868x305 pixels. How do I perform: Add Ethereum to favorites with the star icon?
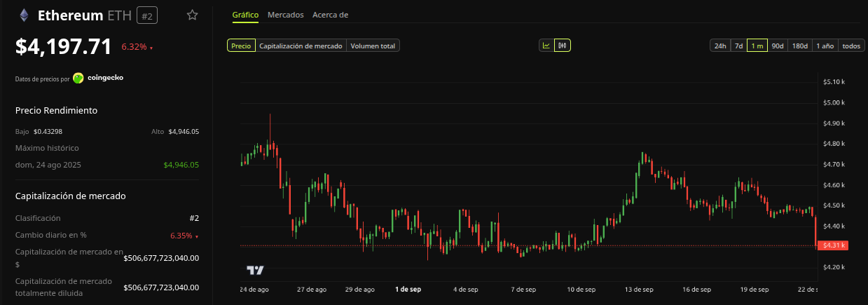tap(192, 15)
